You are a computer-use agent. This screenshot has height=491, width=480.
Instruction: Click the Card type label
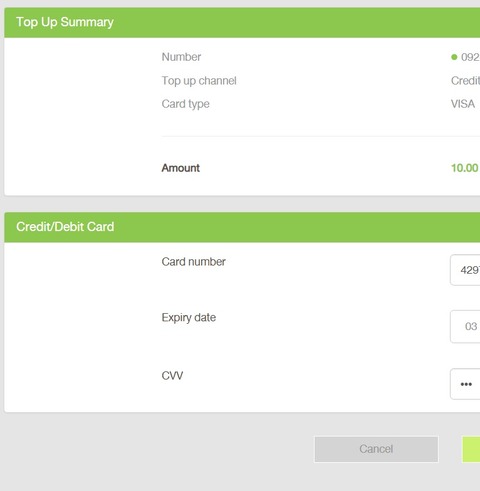(186, 104)
